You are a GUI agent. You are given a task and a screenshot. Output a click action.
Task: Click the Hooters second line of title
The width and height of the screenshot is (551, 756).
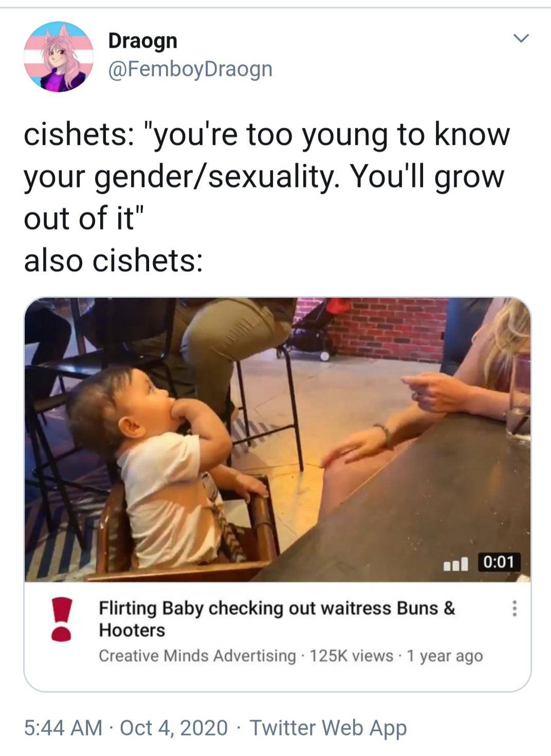(132, 630)
